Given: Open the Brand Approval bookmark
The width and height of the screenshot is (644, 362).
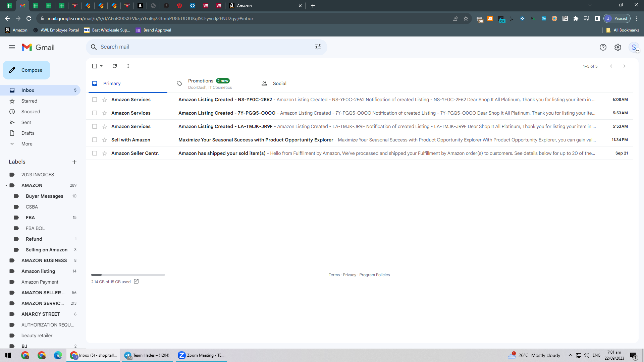Looking at the screenshot, I should 154,30.
